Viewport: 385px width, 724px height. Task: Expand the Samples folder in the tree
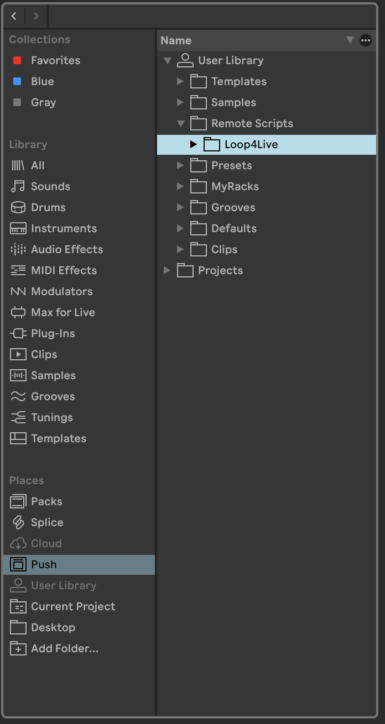click(180, 103)
